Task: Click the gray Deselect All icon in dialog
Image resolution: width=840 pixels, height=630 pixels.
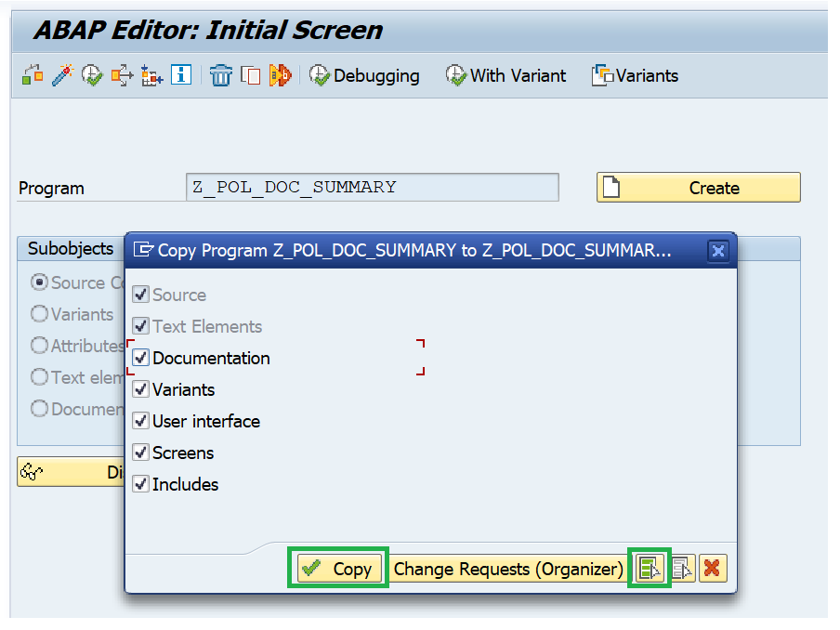Action: pyautogui.click(x=682, y=569)
